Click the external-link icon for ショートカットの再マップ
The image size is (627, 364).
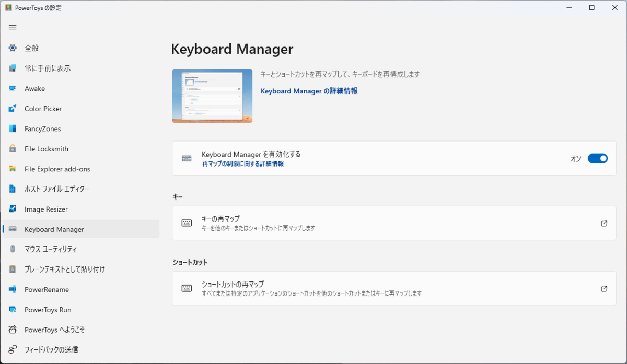click(604, 288)
